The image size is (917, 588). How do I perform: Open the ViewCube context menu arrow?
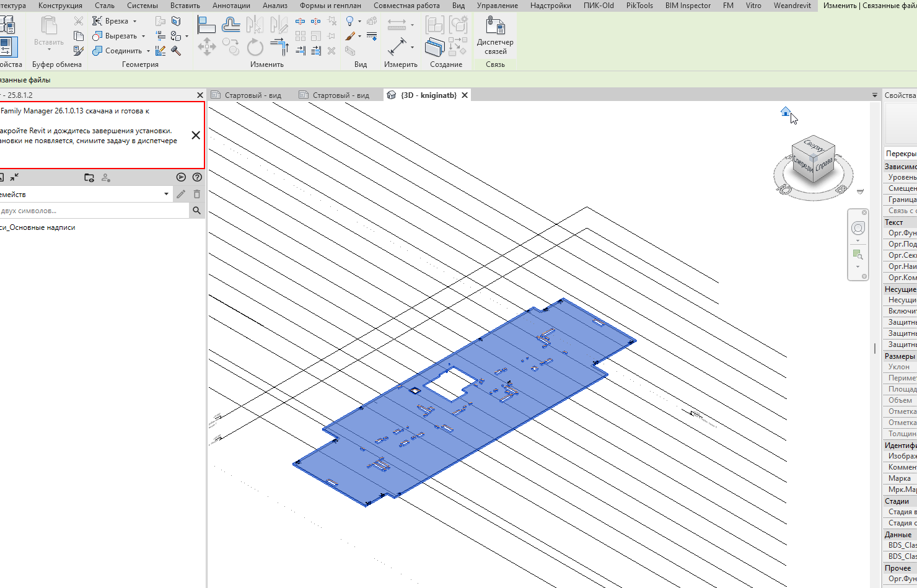pos(860,191)
